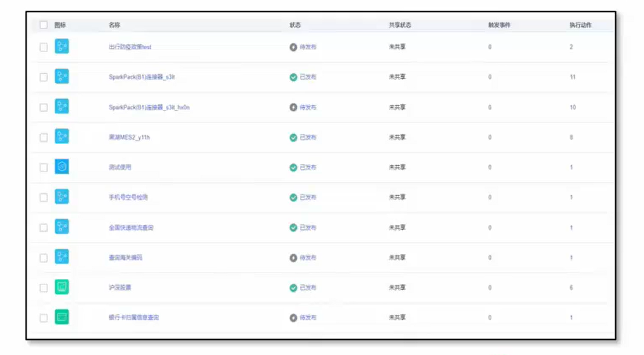Image resolution: width=644 pixels, height=355 pixels.
Task: Tick the checkbox for SparkPack(B1)连接器_s3lt_hx0n
Action: [44, 107]
